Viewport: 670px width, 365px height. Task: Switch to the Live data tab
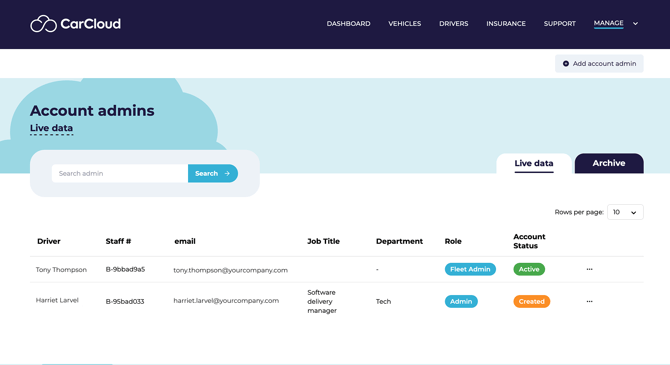point(534,163)
